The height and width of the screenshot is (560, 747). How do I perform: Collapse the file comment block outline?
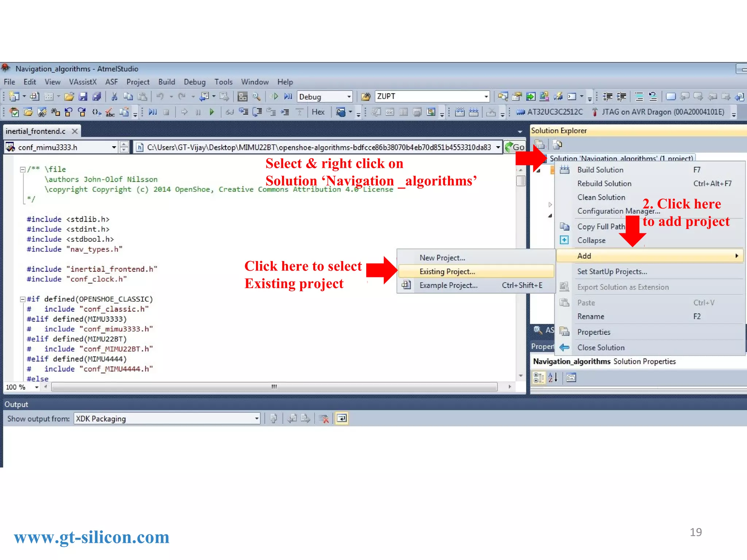tap(23, 170)
